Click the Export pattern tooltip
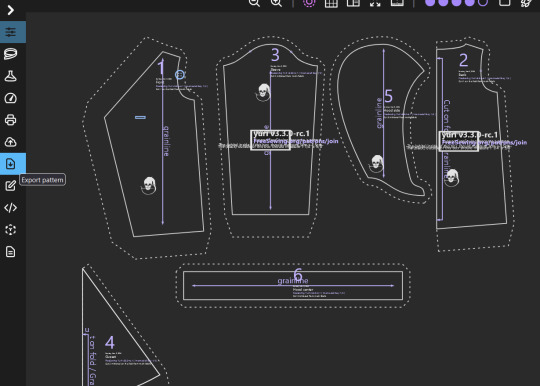The width and height of the screenshot is (540, 386). (x=42, y=180)
